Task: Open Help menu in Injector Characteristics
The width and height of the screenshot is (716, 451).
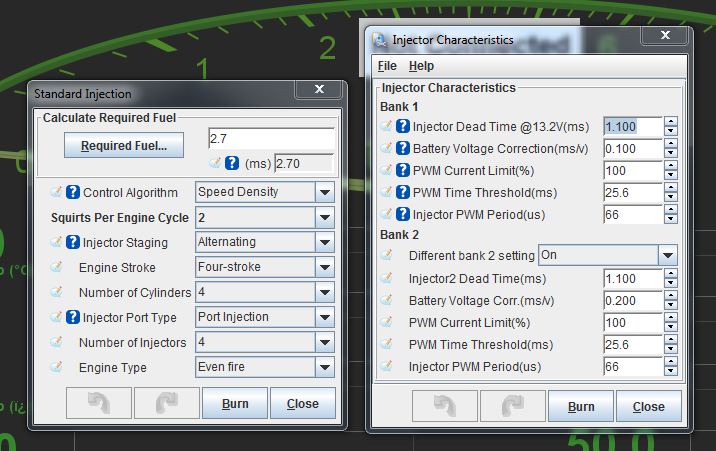Action: tap(421, 66)
